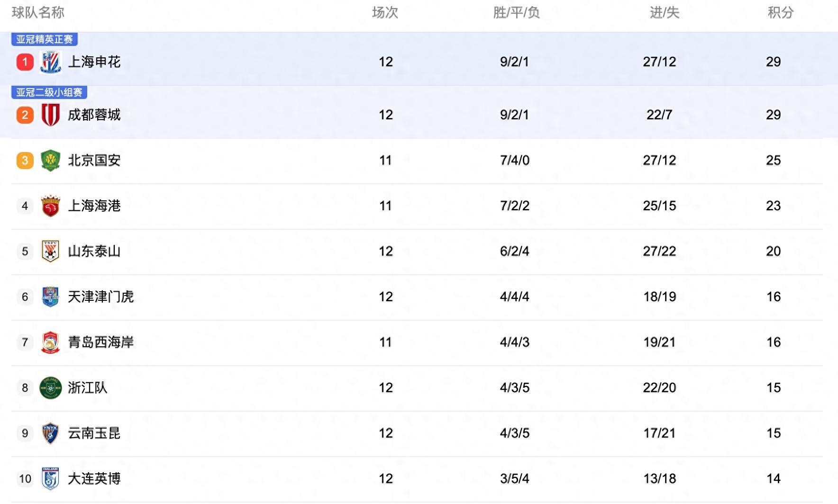This screenshot has height=504, width=838.
Task: Click the Yunnan Yukun shield logo
Action: click(x=50, y=433)
